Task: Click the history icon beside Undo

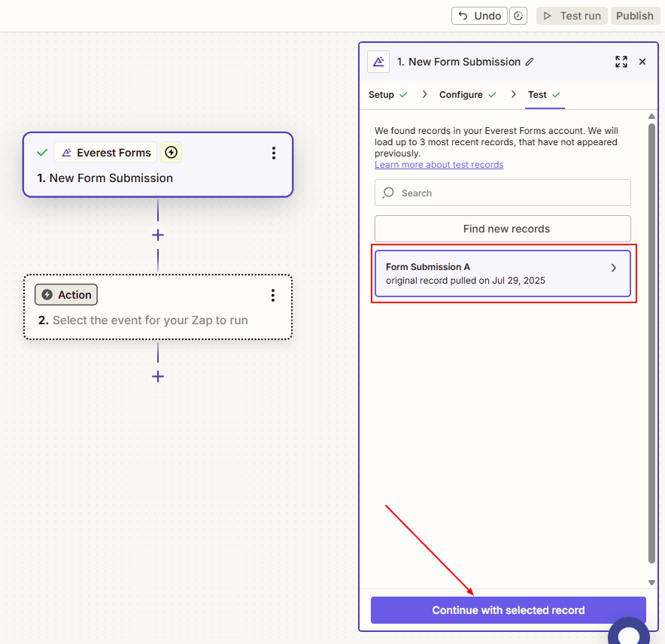Action: pyautogui.click(x=518, y=15)
